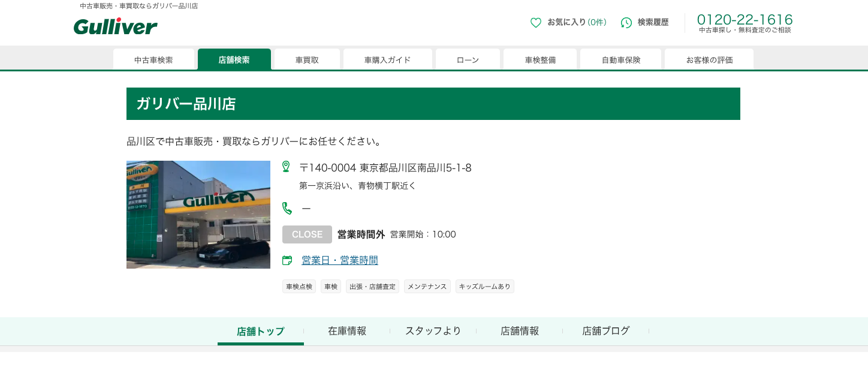Click the text 第一京浜沿い、青物横丁駅近く

[x=357, y=186]
